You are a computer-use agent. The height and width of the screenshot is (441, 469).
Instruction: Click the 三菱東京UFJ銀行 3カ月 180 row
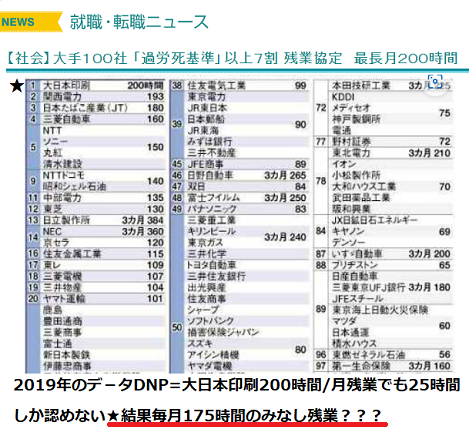point(391,287)
